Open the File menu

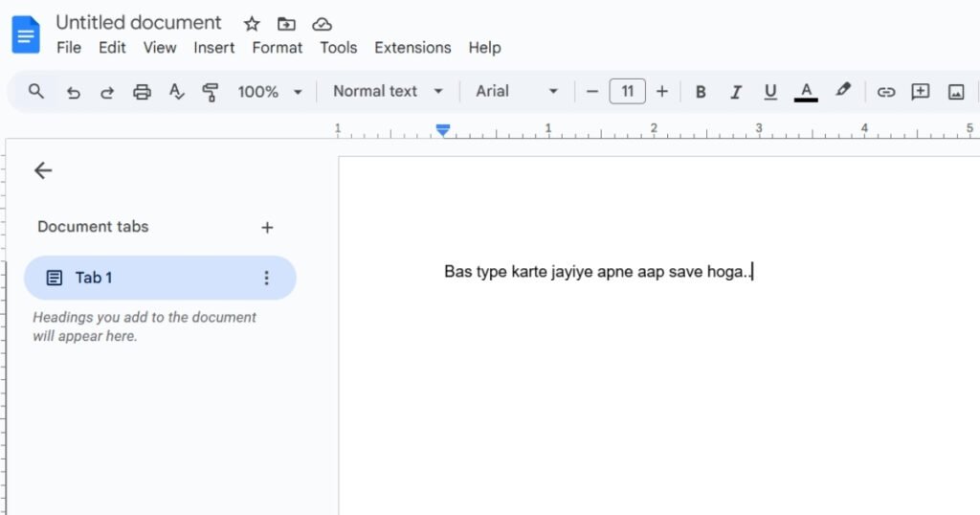click(69, 48)
